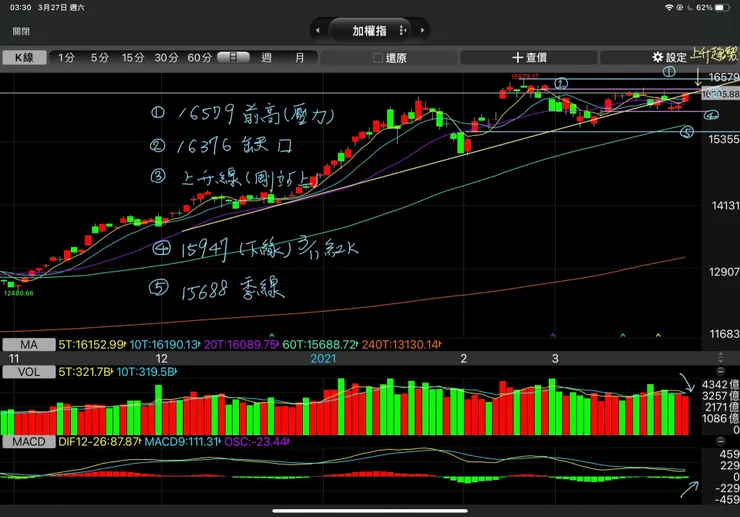Tap the low price label 12480.66
Viewport: 740px width, 517px height.
19,293
